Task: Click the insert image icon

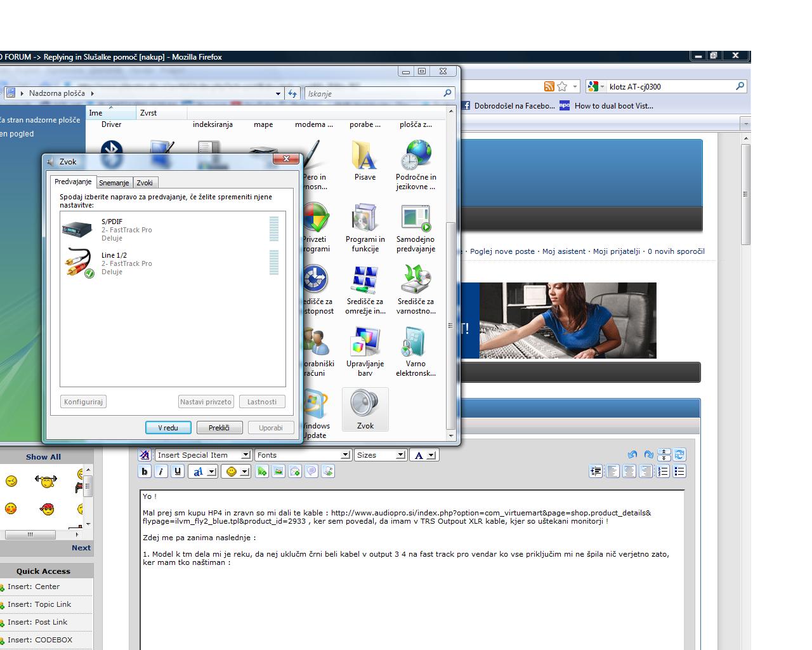Action: 278,472
